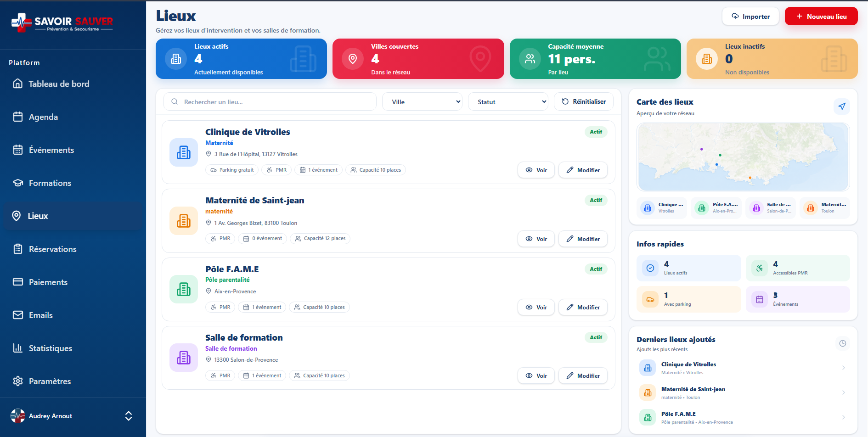This screenshot has width=868, height=437.
Task: Click Accessibles PMR wheelchair icon
Action: coord(760,268)
